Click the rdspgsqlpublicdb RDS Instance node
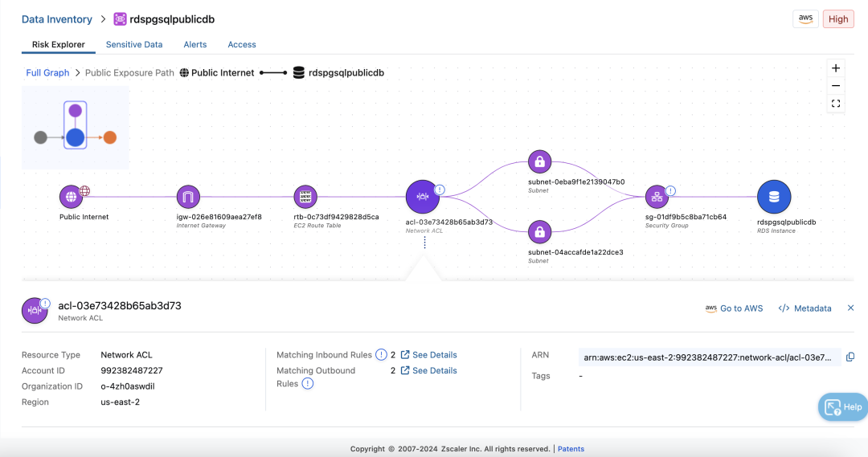 (x=774, y=196)
